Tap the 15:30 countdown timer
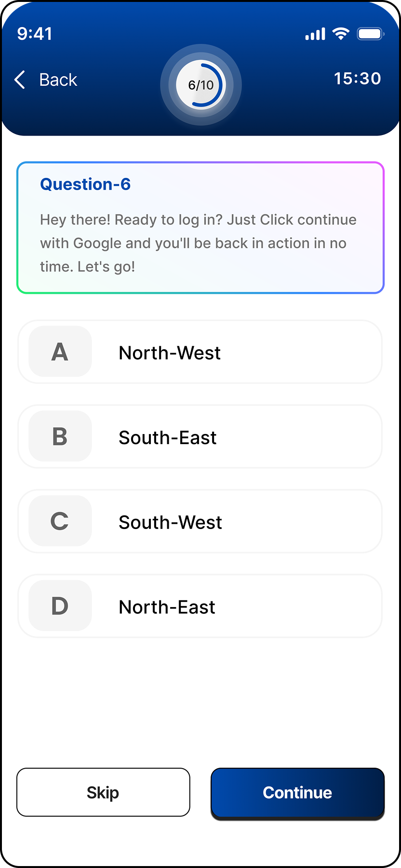The image size is (401, 868). [x=357, y=79]
